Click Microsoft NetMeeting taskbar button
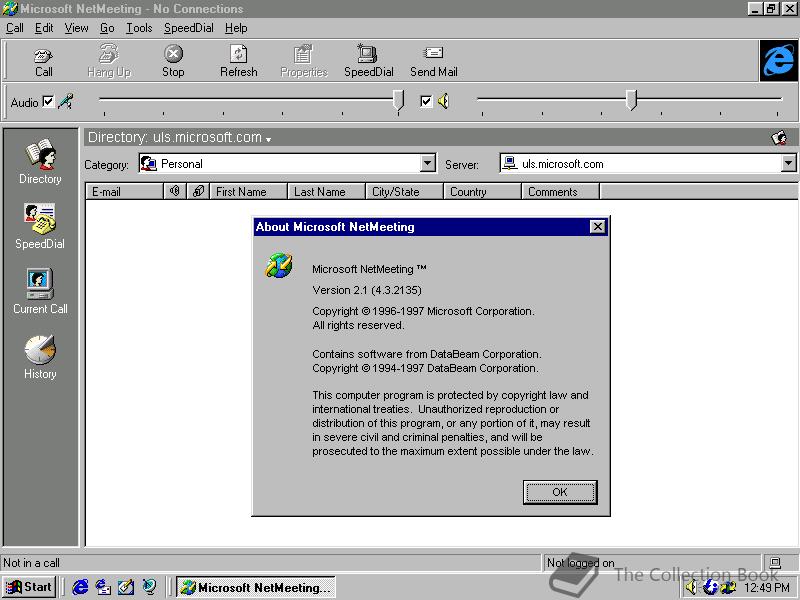 pyautogui.click(x=256, y=587)
